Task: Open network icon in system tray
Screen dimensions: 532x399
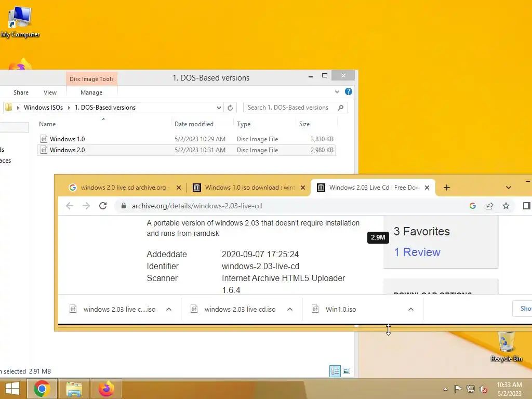Action: pyautogui.click(x=471, y=389)
